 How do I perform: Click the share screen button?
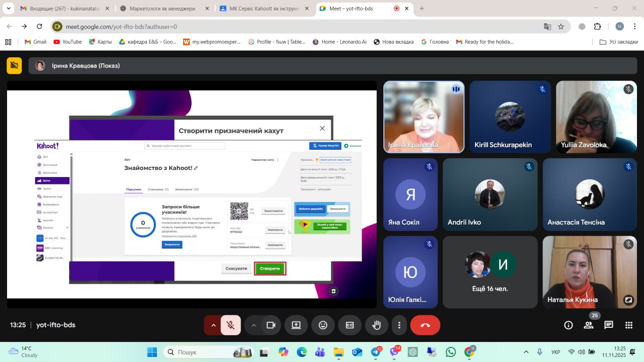pos(296,325)
